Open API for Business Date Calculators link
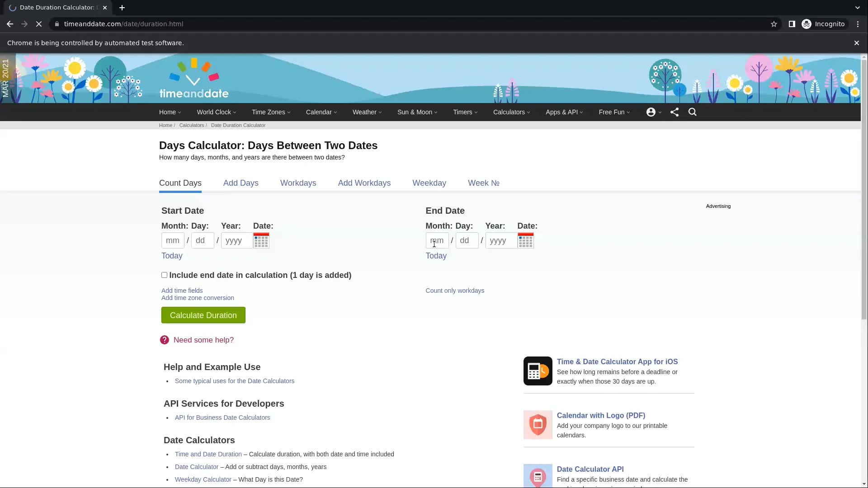 (222, 418)
